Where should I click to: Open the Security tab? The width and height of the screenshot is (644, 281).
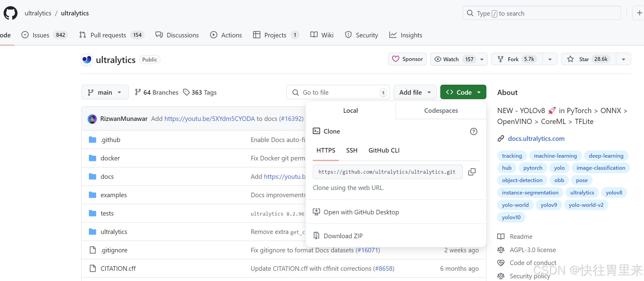(361, 35)
